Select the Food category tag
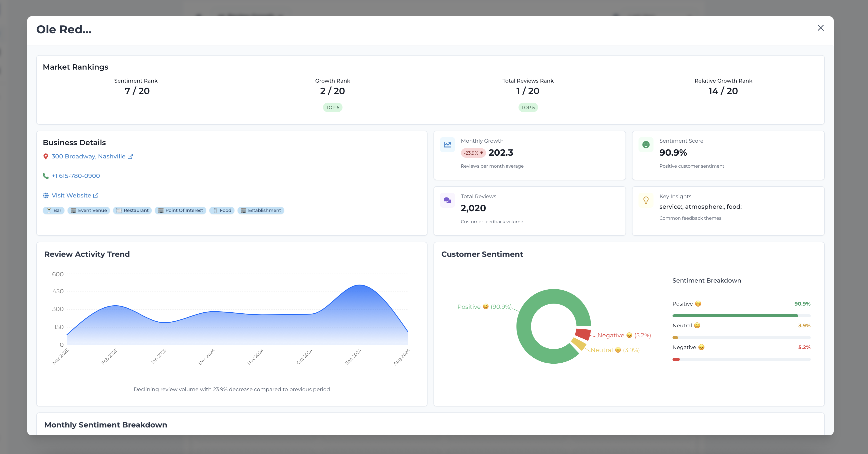The width and height of the screenshot is (868, 454). click(222, 210)
